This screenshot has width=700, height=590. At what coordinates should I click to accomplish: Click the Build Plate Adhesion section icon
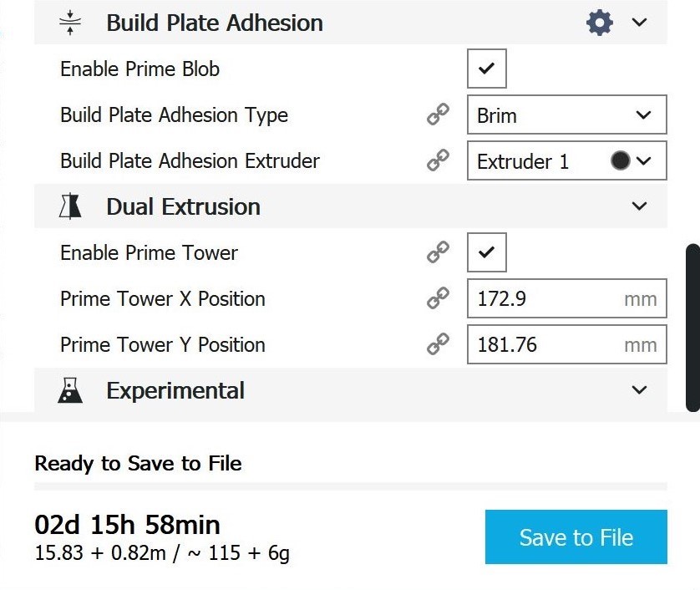(70, 23)
